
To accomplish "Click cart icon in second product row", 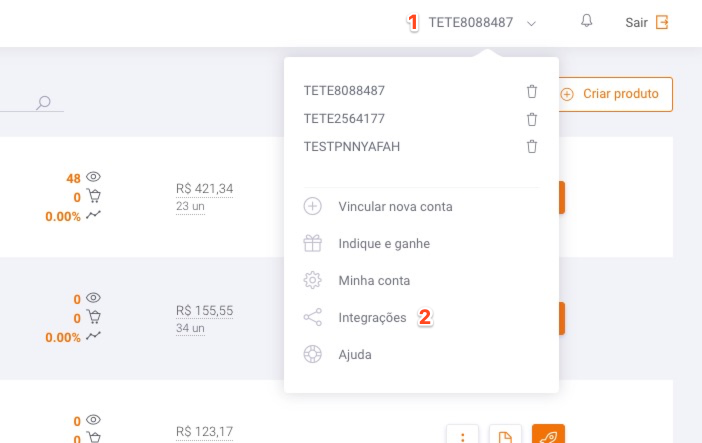I will (94, 317).
